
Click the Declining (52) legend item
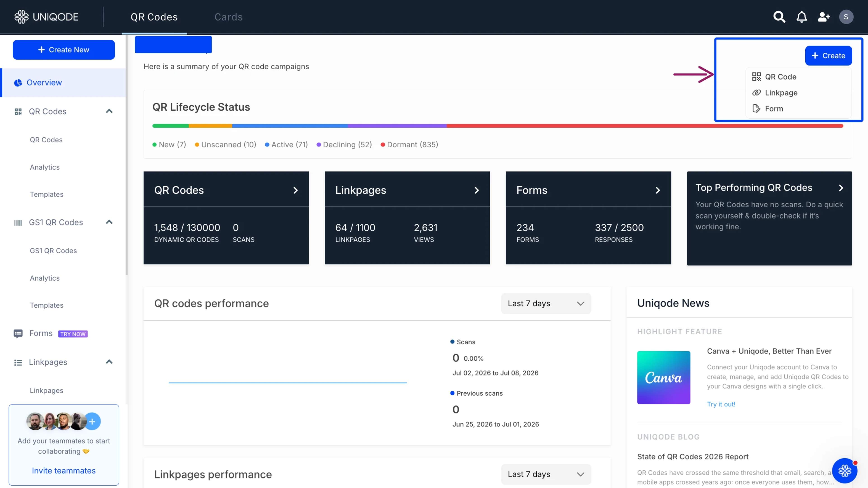(344, 145)
